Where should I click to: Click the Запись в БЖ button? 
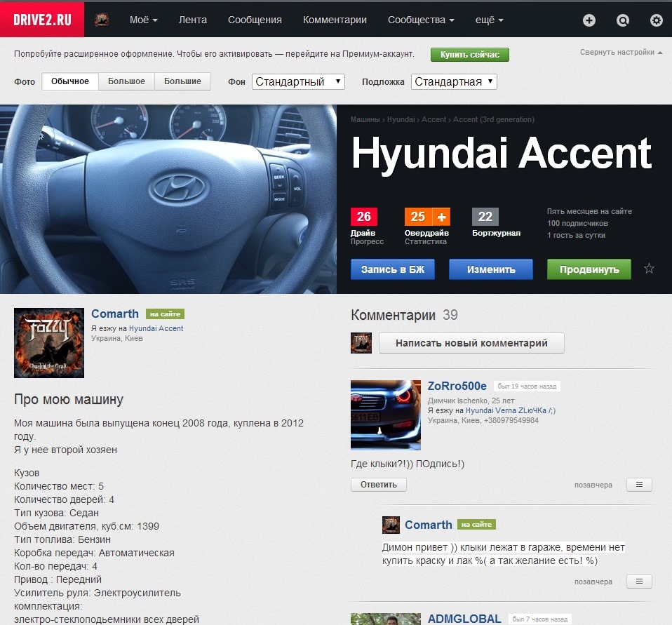(x=393, y=269)
